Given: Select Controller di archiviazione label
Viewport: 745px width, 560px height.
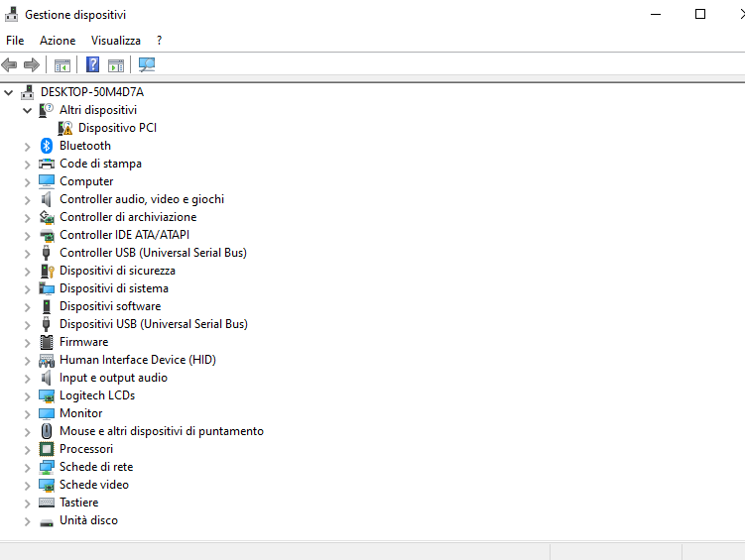Looking at the screenshot, I should point(128,217).
